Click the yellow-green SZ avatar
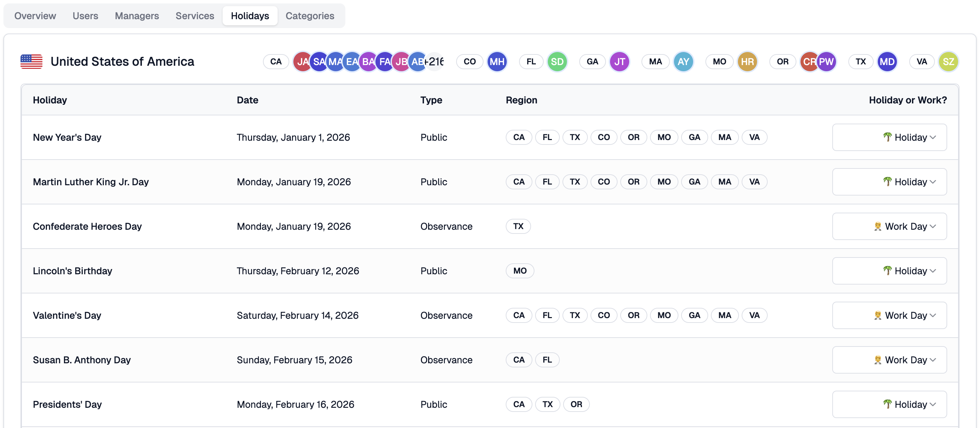This screenshot has width=980, height=428. click(948, 62)
